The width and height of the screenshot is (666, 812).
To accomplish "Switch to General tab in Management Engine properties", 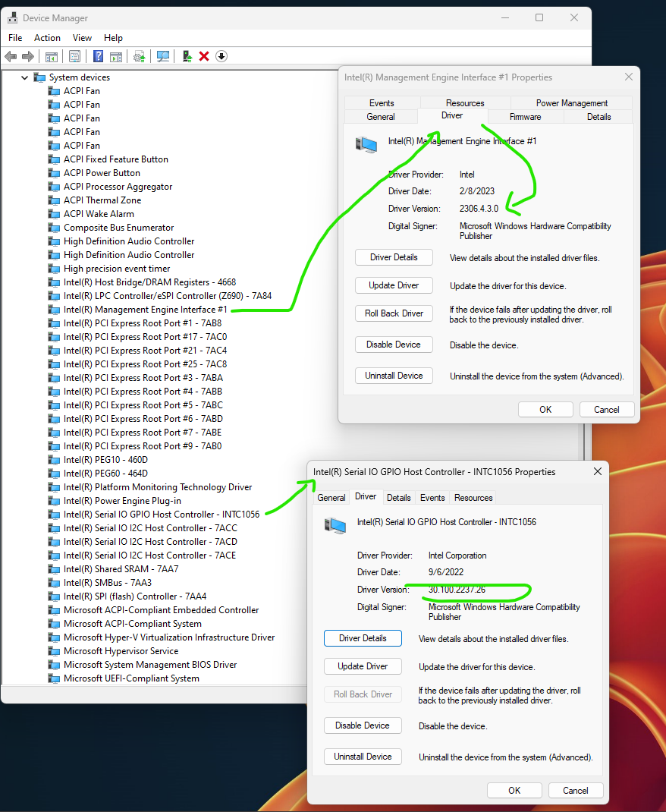I will [381, 117].
